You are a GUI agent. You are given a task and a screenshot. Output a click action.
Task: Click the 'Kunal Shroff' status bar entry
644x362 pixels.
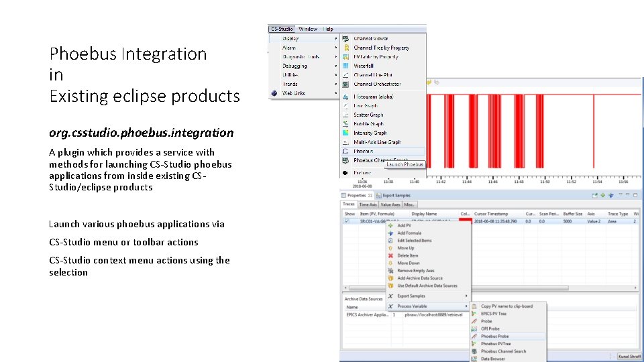tap(629, 357)
